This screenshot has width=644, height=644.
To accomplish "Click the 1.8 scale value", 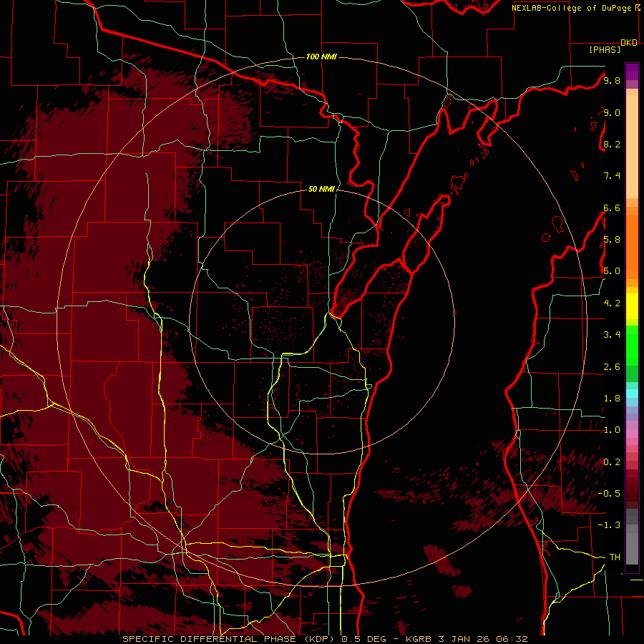I will coord(612,399).
